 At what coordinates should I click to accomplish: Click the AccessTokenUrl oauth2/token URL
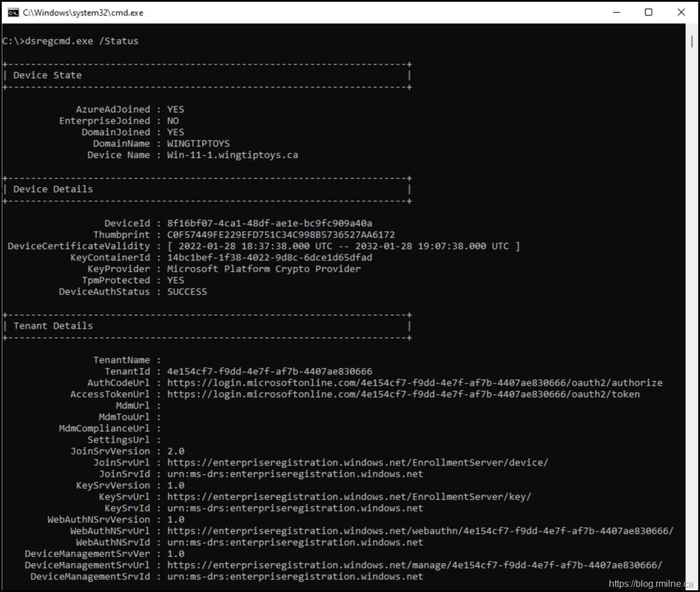pyautogui.click(x=403, y=394)
